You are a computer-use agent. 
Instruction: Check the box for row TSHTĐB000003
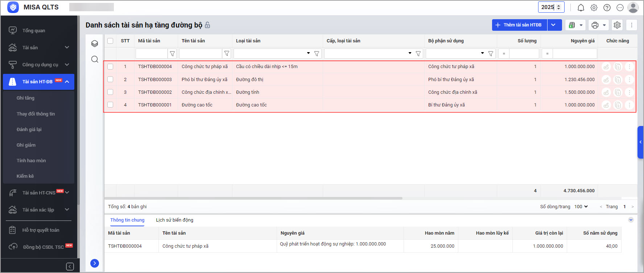click(x=110, y=79)
